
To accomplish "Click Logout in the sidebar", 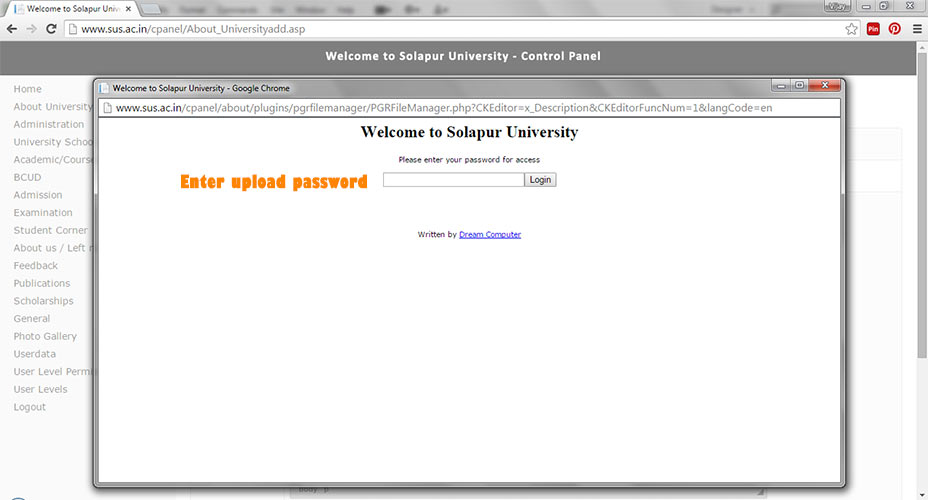I will coord(30,407).
